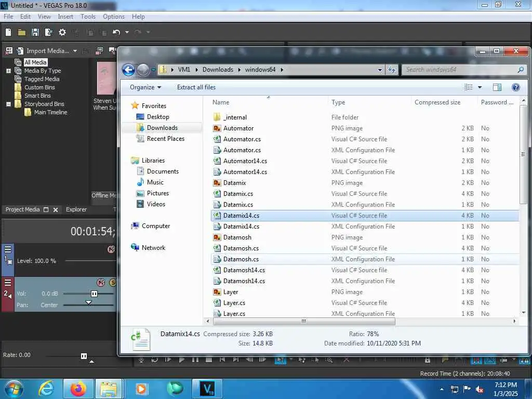Open a project with the folder icon

point(22,32)
